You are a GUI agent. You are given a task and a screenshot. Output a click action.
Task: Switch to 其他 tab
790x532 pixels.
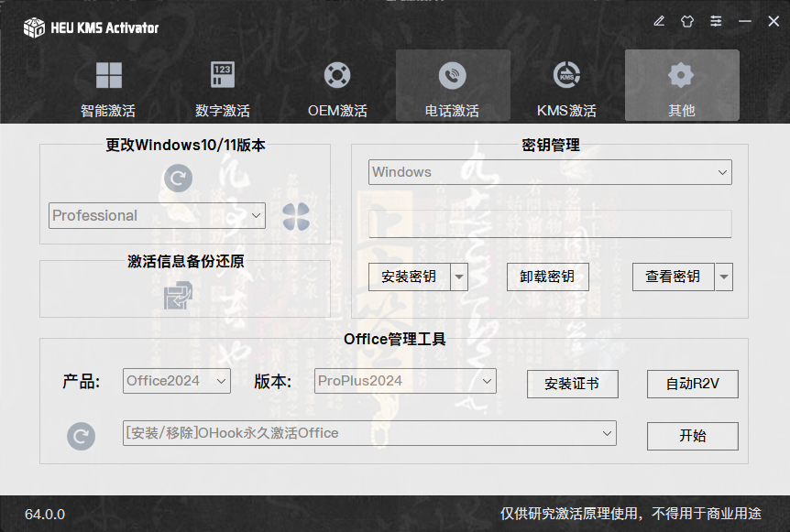682,85
